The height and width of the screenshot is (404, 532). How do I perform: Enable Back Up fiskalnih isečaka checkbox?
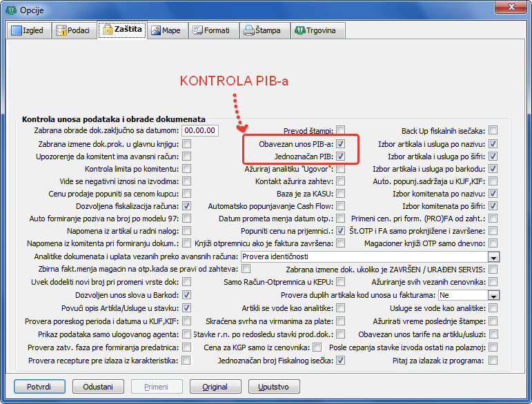pos(493,130)
